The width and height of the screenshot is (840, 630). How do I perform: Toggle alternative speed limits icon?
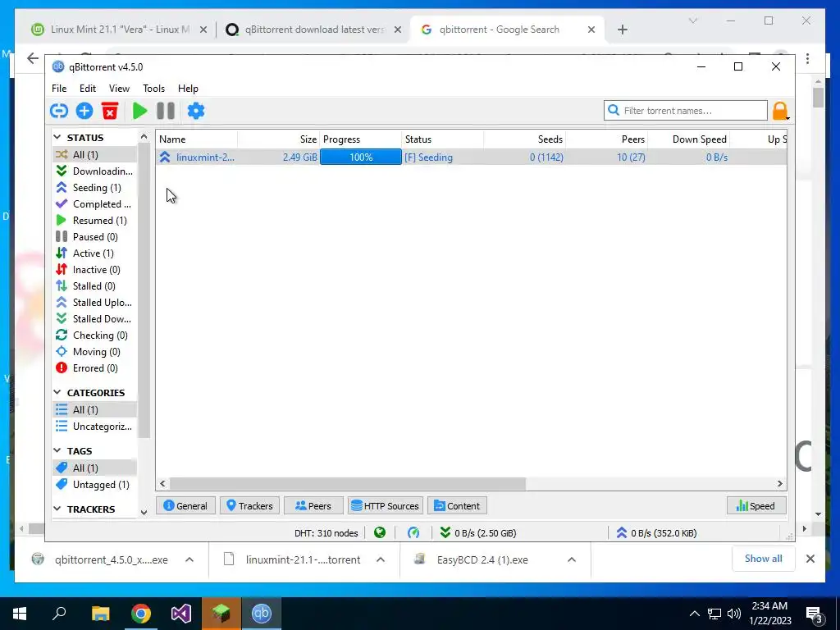413,532
